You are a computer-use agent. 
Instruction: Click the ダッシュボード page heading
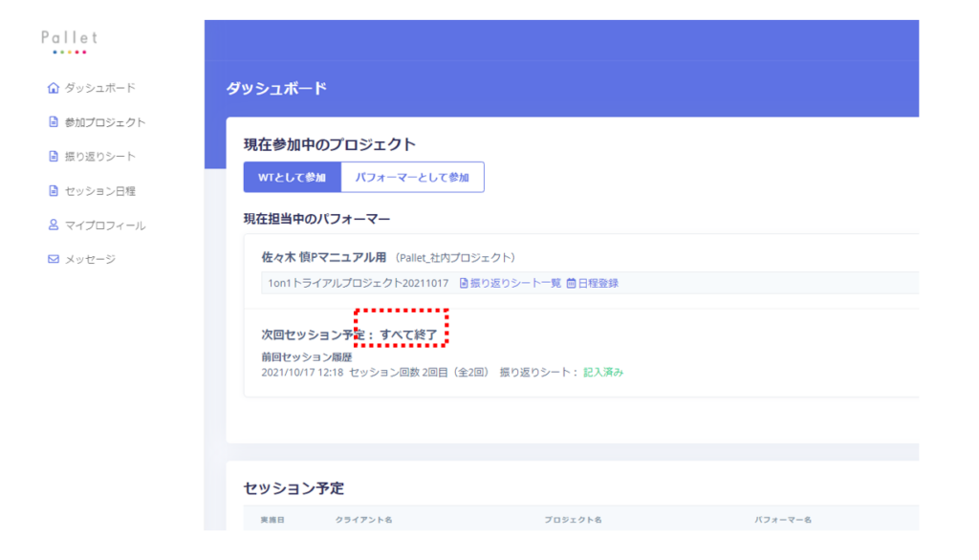click(x=276, y=89)
